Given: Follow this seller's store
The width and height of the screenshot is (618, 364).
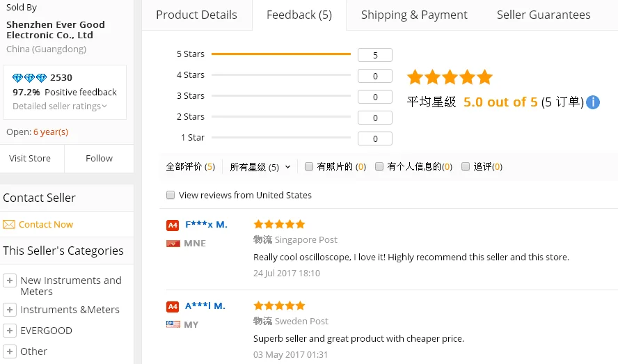Looking at the screenshot, I should [99, 158].
